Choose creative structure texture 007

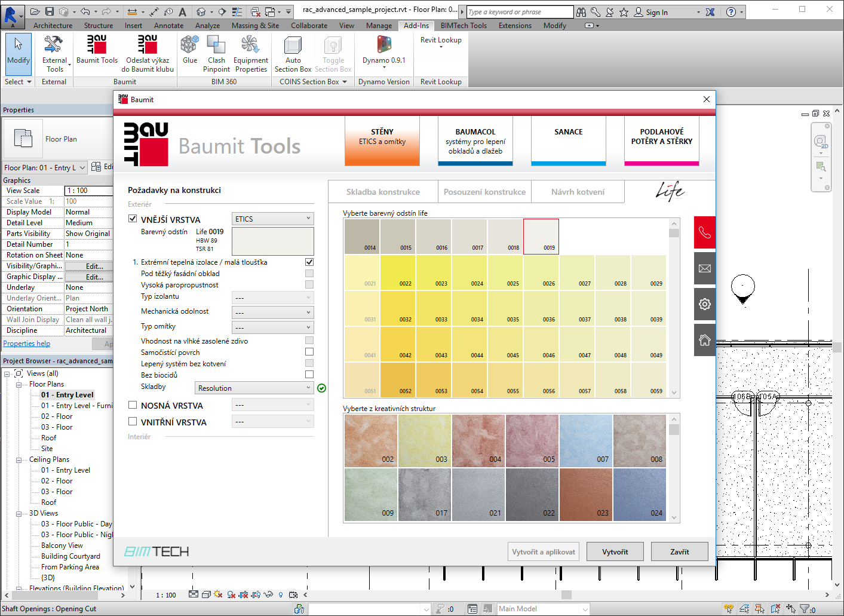pos(586,441)
